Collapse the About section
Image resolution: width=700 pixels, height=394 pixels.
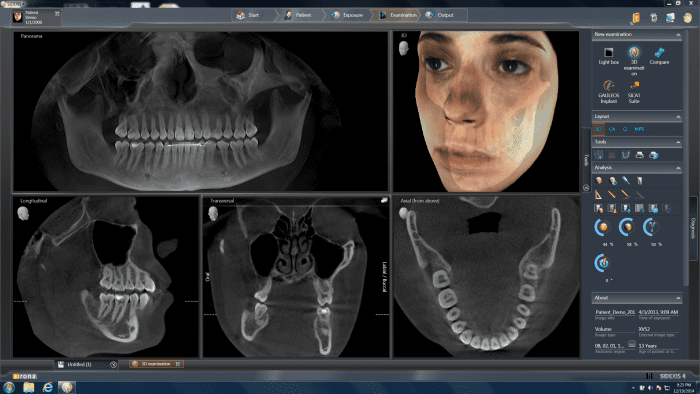[x=678, y=298]
